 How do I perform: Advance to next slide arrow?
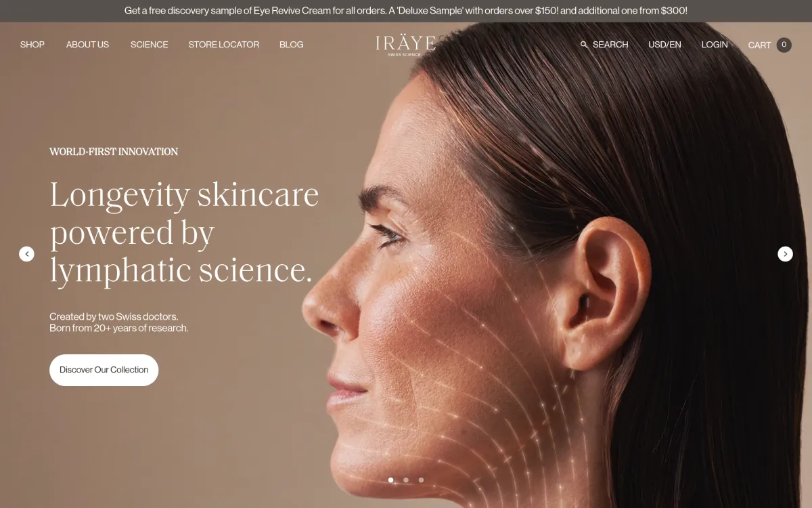coord(785,254)
